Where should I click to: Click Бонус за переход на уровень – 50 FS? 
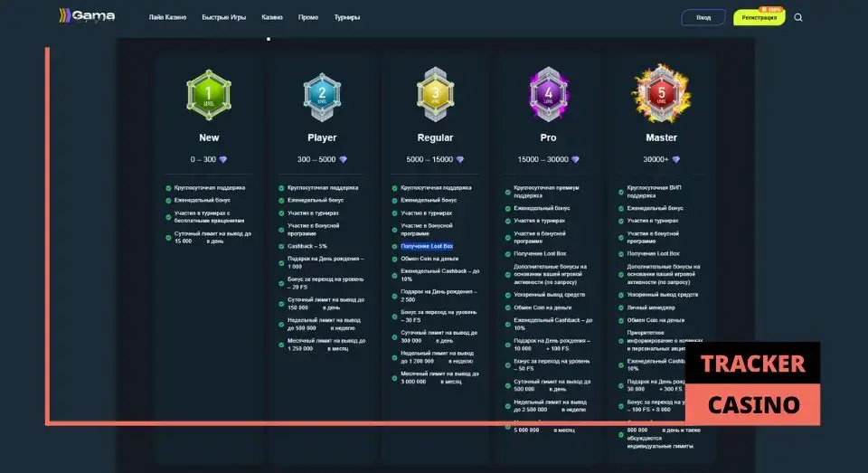coord(552,365)
